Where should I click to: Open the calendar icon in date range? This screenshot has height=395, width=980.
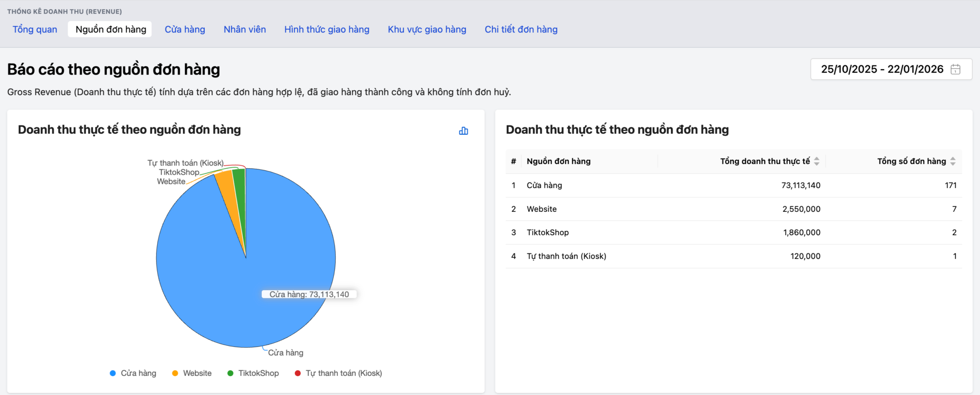click(955, 69)
